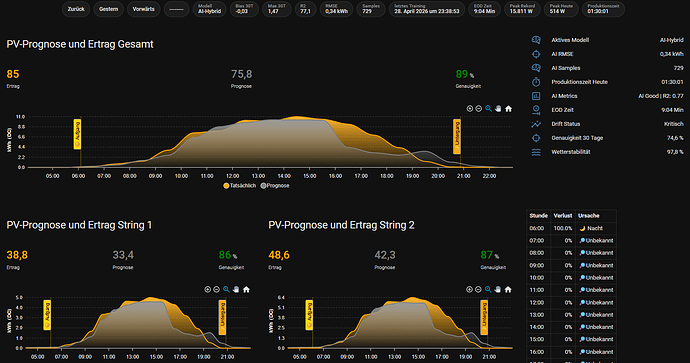Select Aktives Modell row
Viewport: 690px width, 363px height.
(608, 40)
